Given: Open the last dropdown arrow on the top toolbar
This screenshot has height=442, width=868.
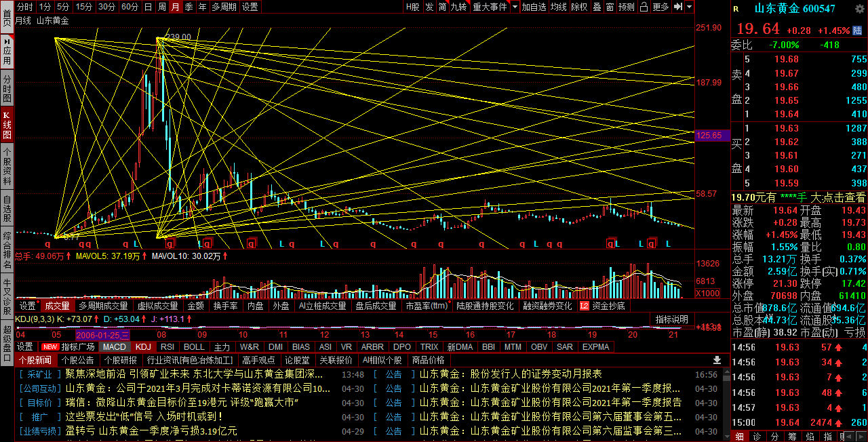Looking at the screenshot, I should tap(690, 7).
